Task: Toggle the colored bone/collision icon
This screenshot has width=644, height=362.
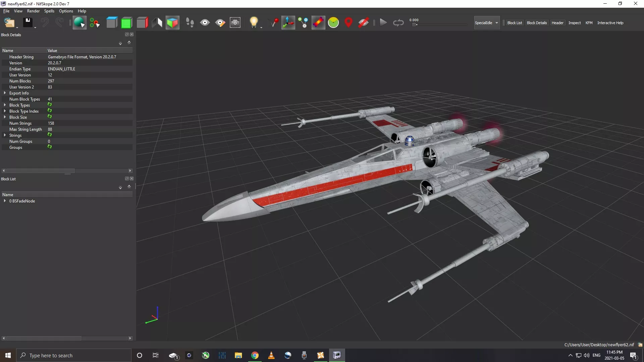Action: click(318, 23)
